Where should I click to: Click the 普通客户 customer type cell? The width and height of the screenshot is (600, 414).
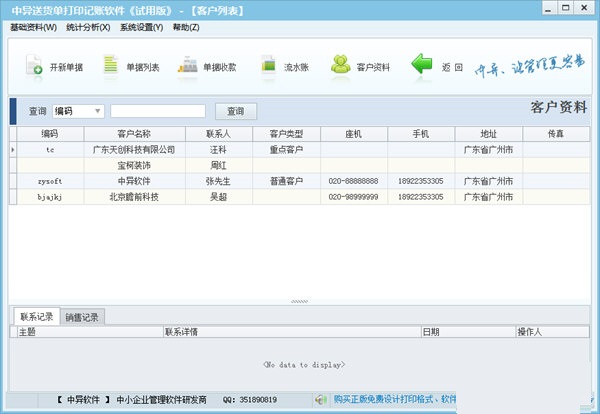(x=286, y=181)
